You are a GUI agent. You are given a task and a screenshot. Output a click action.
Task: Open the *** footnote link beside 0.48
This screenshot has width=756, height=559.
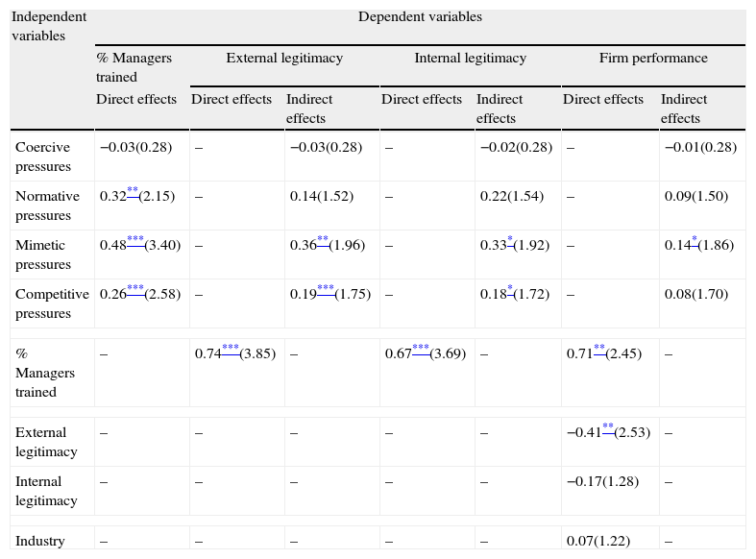[x=134, y=241]
